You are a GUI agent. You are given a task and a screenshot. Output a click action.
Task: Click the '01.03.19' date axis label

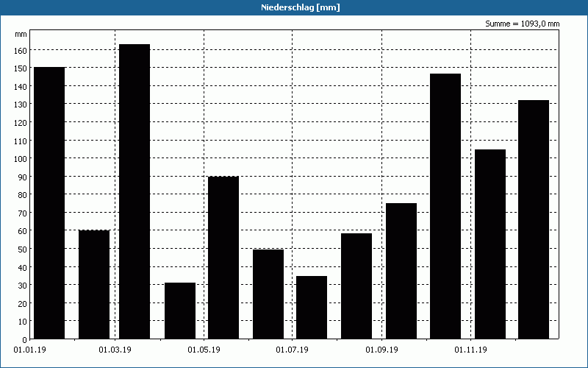pyautogui.click(x=115, y=350)
